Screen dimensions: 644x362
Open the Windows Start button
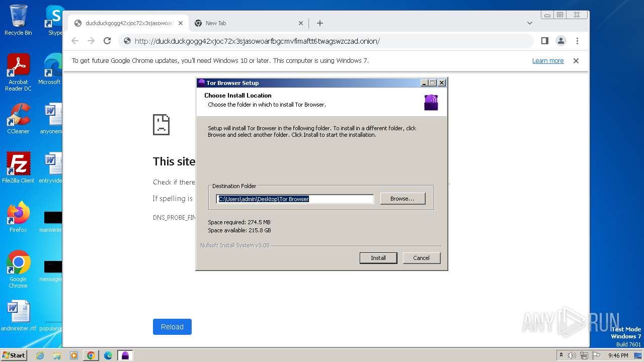14,355
